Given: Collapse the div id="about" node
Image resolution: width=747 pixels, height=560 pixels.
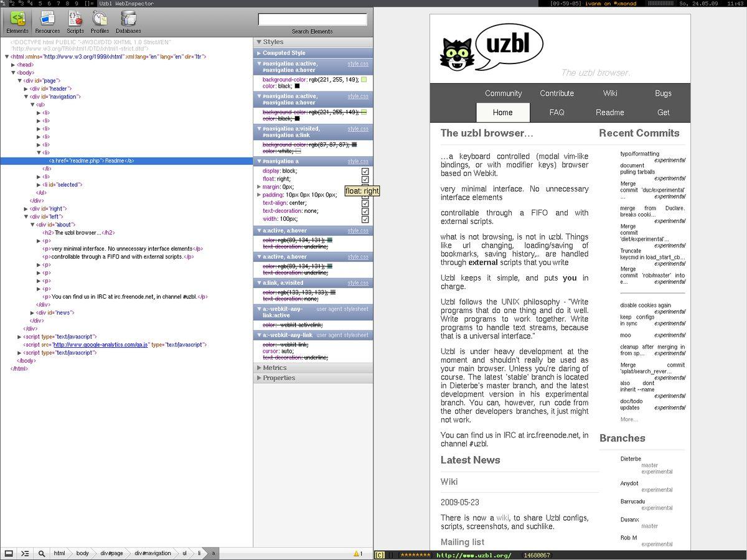Looking at the screenshot, I should pyautogui.click(x=32, y=225).
